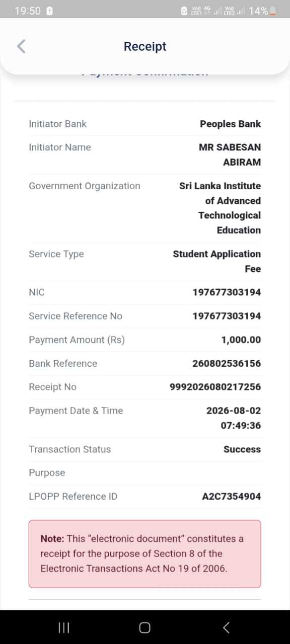
Task: Tap the LTE2 signal strength icon
Action: (x=235, y=11)
